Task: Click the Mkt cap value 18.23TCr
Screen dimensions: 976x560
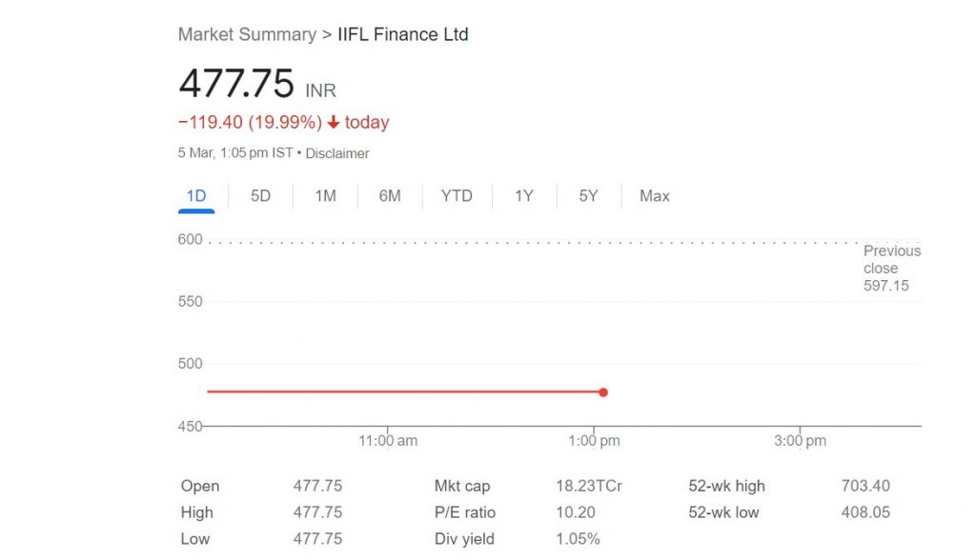Action: click(589, 486)
